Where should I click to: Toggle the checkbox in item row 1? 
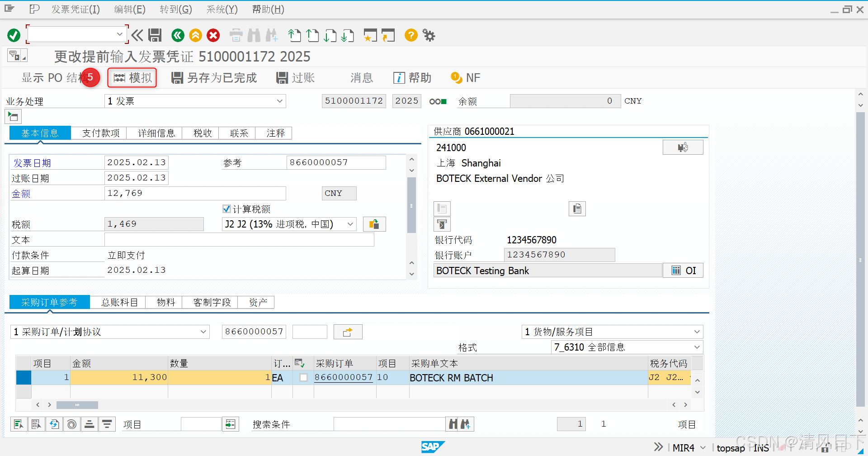303,377
